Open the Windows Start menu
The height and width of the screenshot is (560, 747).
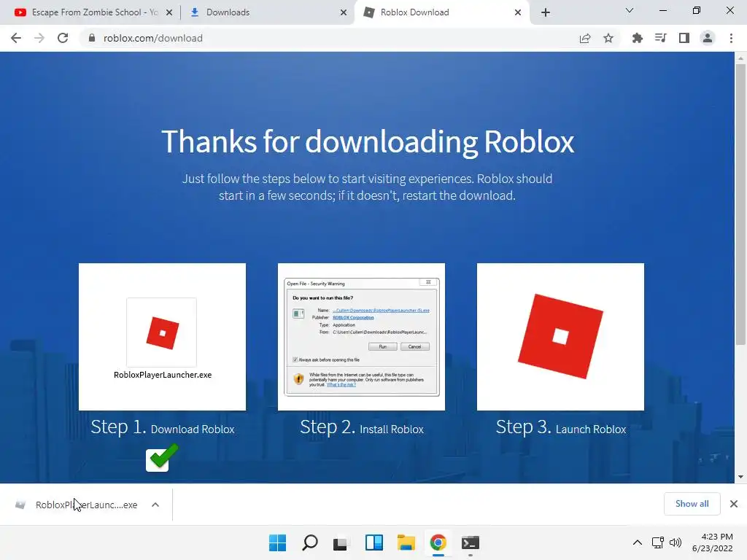[x=278, y=542]
